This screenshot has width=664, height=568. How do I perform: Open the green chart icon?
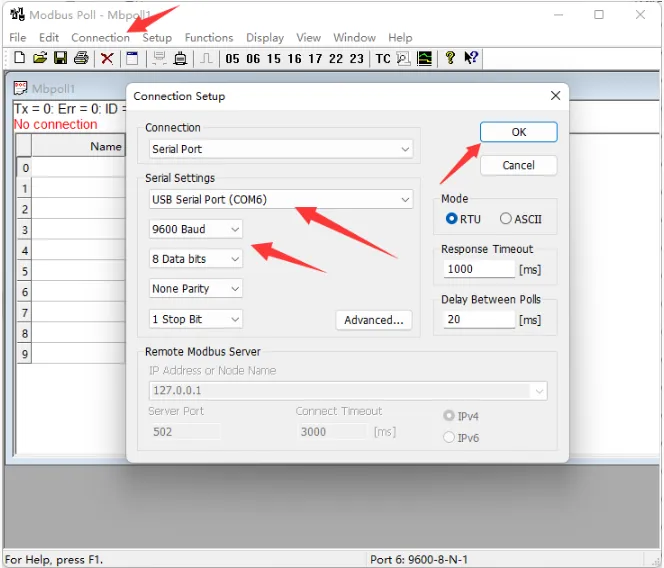[424, 58]
